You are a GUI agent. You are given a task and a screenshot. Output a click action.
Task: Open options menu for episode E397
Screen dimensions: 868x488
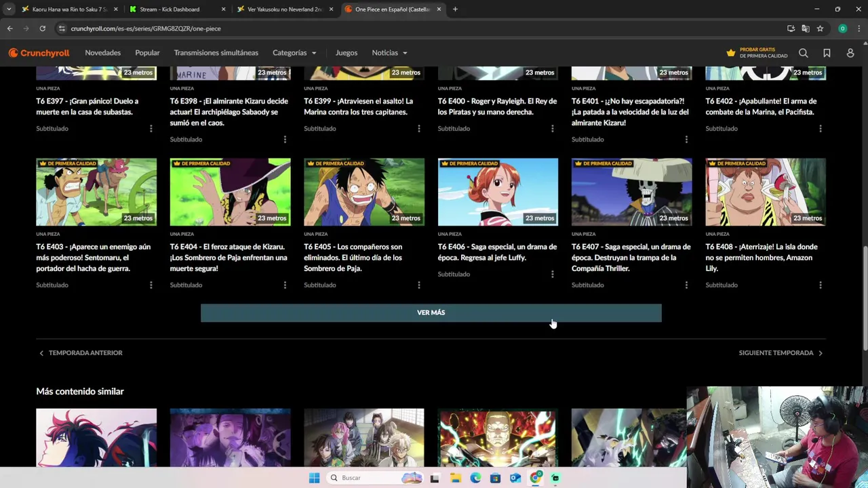tap(151, 129)
